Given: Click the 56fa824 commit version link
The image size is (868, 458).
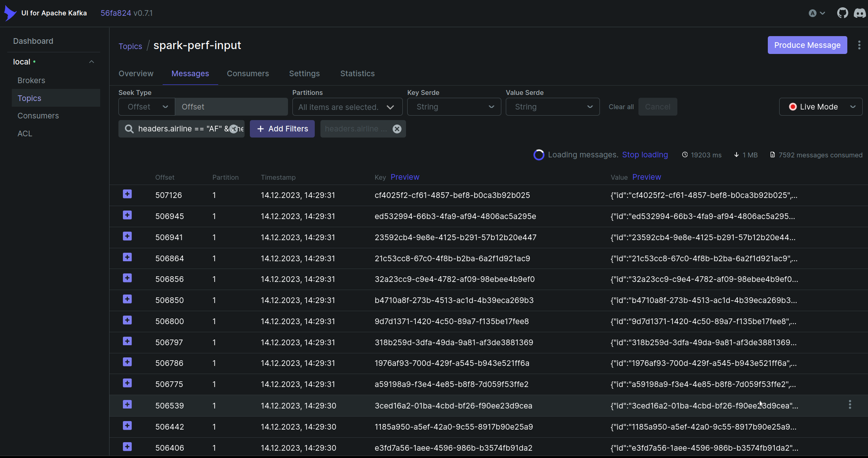Looking at the screenshot, I should click(x=116, y=13).
